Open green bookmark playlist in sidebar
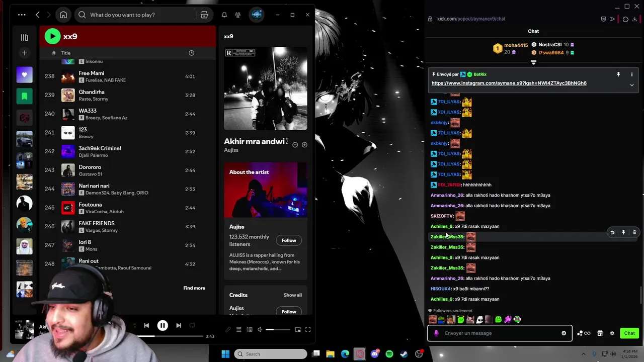Image resolution: width=644 pixels, height=362 pixels. click(24, 96)
